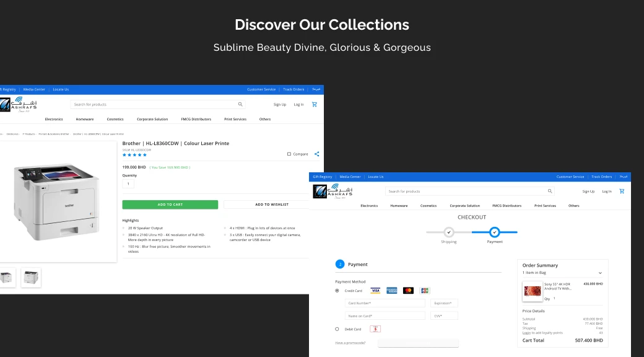Select the Mastercard payment icon
Screen dimensions: 644x357
(408, 290)
